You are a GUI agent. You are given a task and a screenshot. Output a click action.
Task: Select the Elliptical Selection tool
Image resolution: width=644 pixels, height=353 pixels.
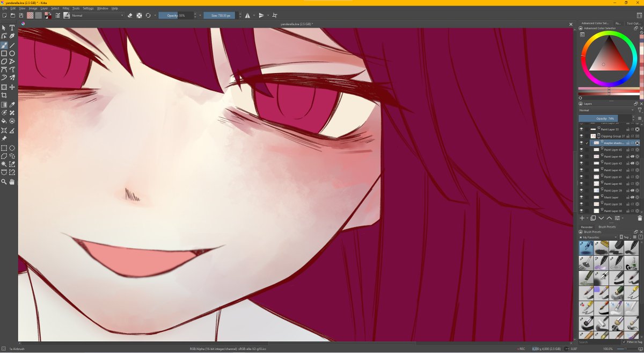coord(12,148)
